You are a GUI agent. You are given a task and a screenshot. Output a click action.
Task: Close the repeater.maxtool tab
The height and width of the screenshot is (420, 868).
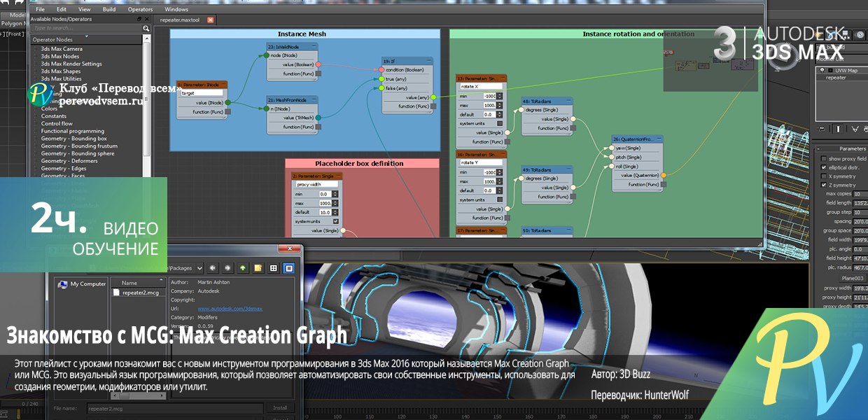click(210, 20)
